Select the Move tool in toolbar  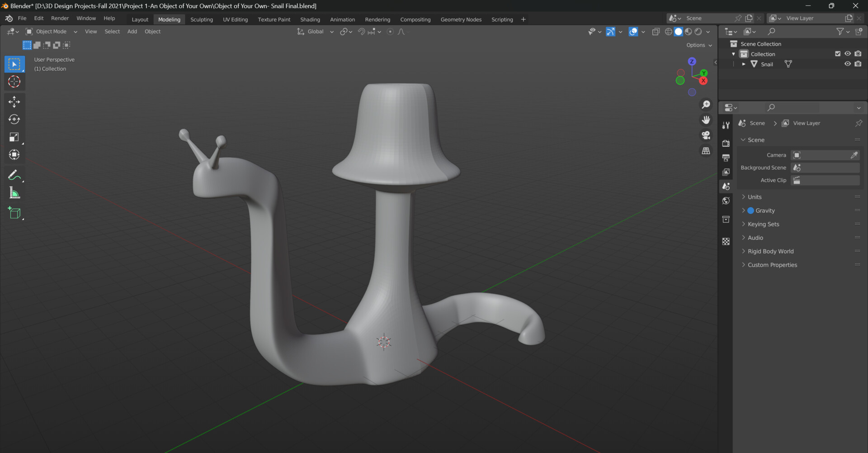[14, 102]
